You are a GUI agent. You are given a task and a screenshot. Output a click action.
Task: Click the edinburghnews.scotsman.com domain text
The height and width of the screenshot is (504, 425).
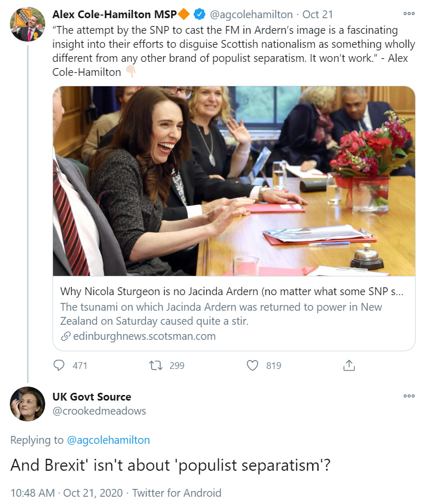(144, 336)
